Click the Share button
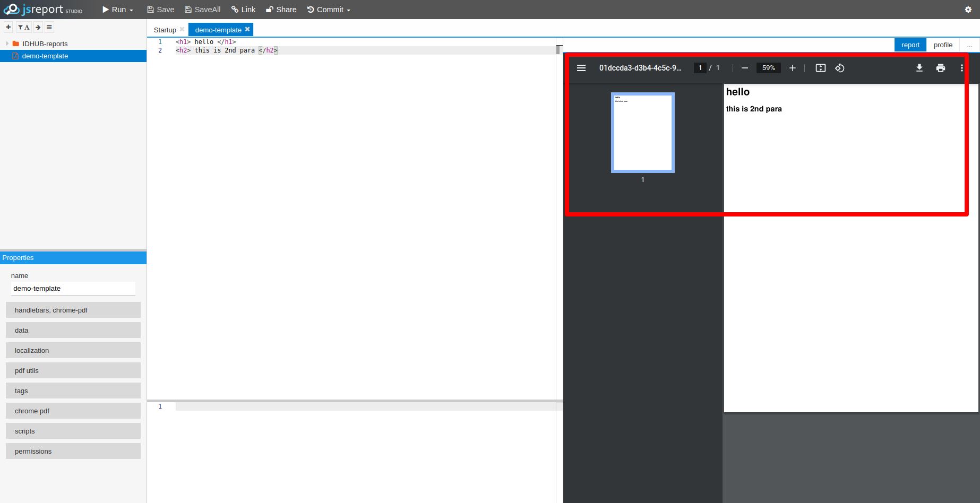980x503 pixels. [x=281, y=10]
